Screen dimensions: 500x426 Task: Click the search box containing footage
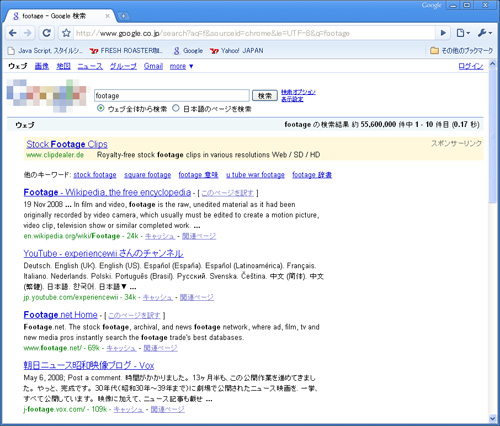pyautogui.click(x=172, y=96)
